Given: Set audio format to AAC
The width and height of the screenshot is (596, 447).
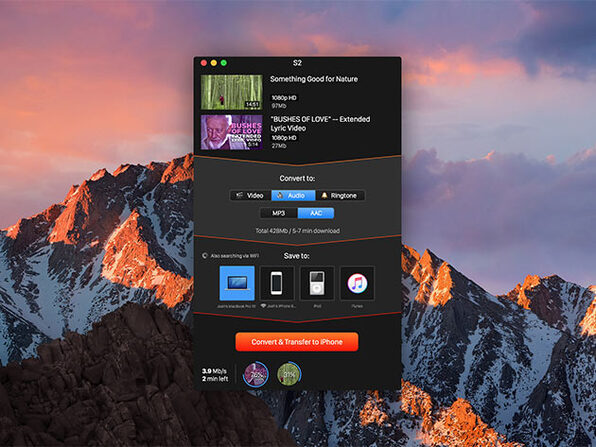Looking at the screenshot, I should [316, 213].
